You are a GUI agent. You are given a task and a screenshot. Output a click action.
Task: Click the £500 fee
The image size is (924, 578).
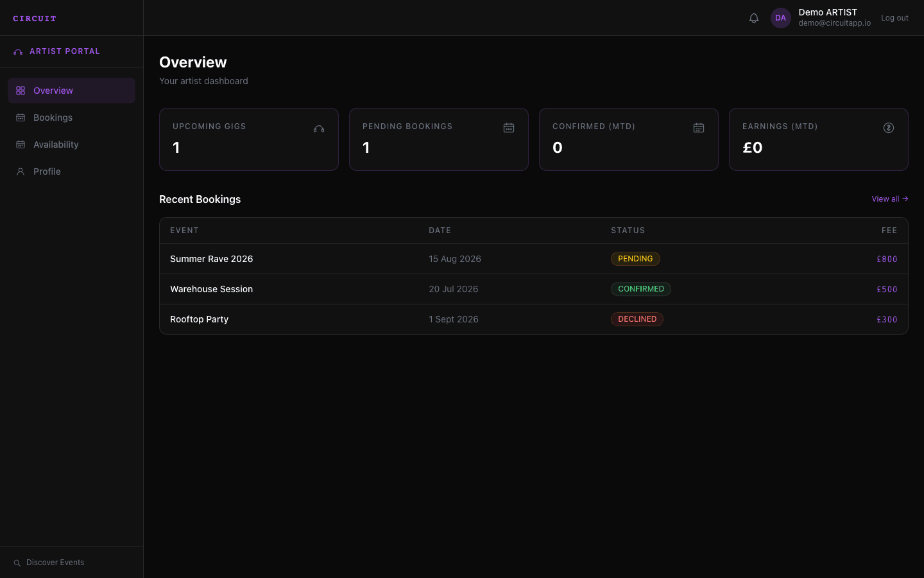click(x=887, y=290)
